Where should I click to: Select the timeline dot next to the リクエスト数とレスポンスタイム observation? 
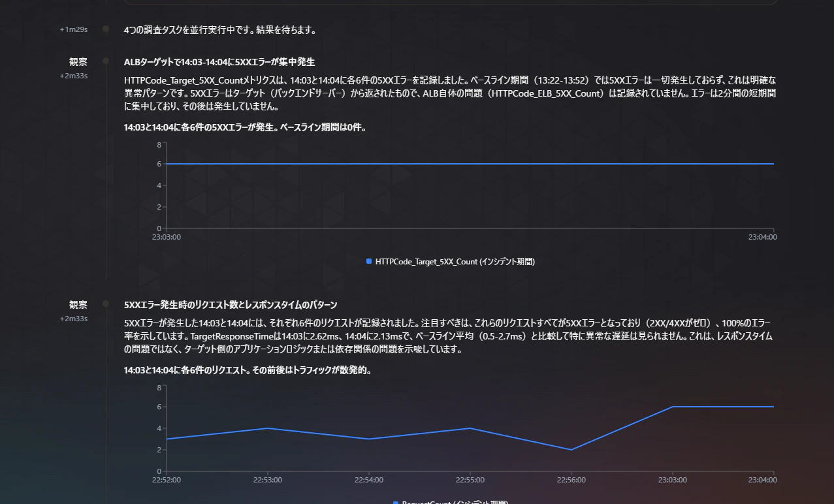click(105, 304)
